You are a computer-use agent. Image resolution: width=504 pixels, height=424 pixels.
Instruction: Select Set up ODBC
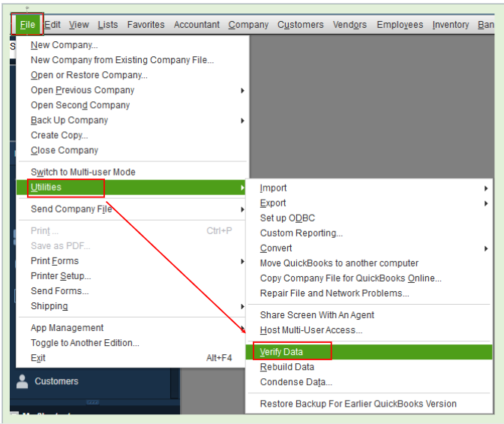click(x=369, y=218)
